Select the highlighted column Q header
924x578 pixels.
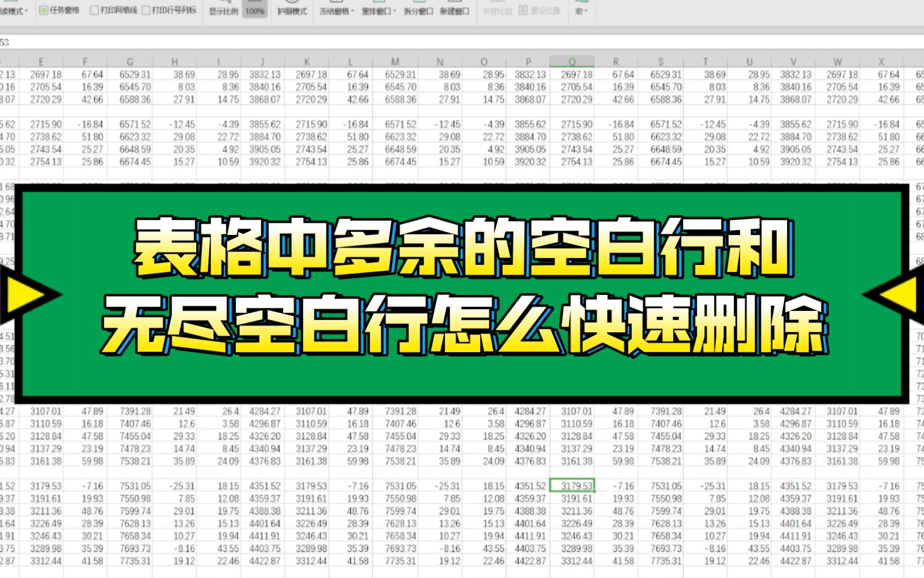coord(572,62)
